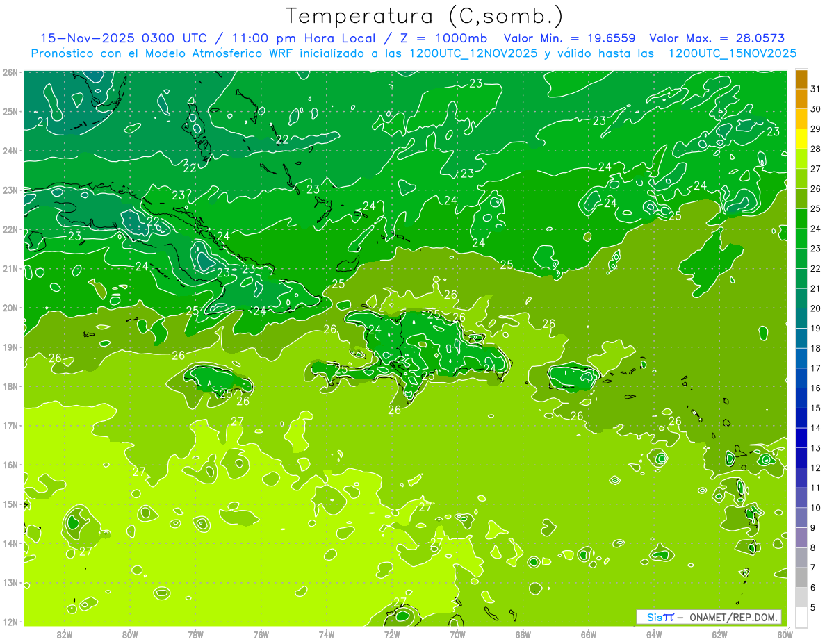This screenshot has width=834, height=644.
Task: Click the 26N latitude axis label
Action: coord(10,72)
